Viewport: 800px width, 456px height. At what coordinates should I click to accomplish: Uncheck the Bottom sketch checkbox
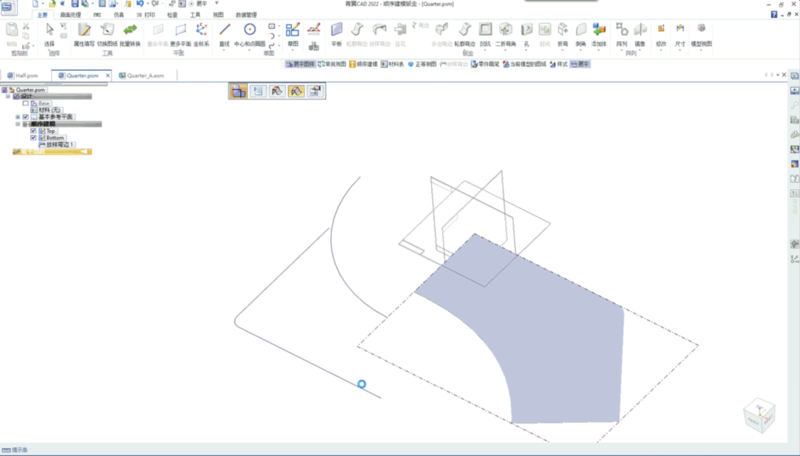pyautogui.click(x=34, y=138)
